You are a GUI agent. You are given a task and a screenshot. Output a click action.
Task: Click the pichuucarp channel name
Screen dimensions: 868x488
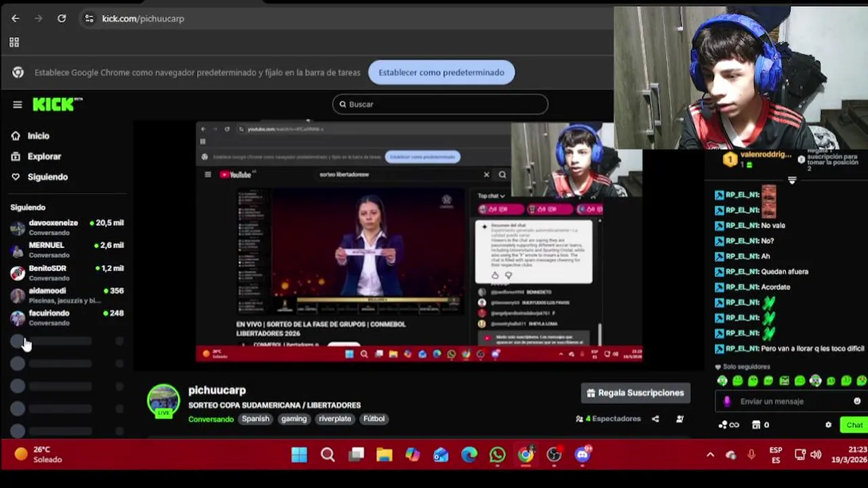point(217,390)
